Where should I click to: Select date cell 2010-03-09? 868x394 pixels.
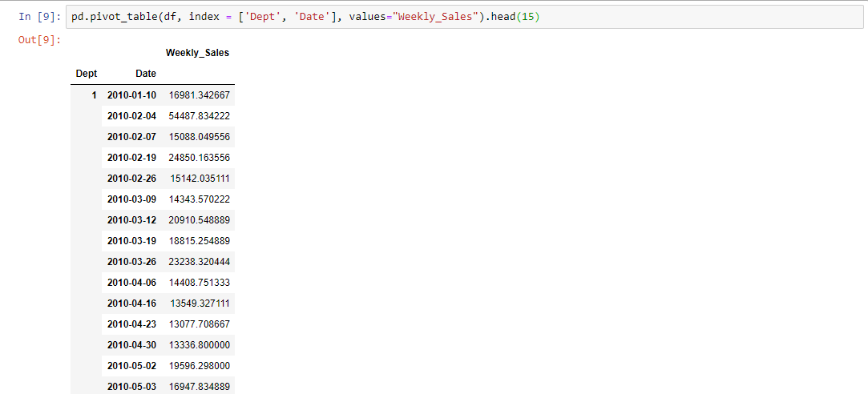coord(131,199)
